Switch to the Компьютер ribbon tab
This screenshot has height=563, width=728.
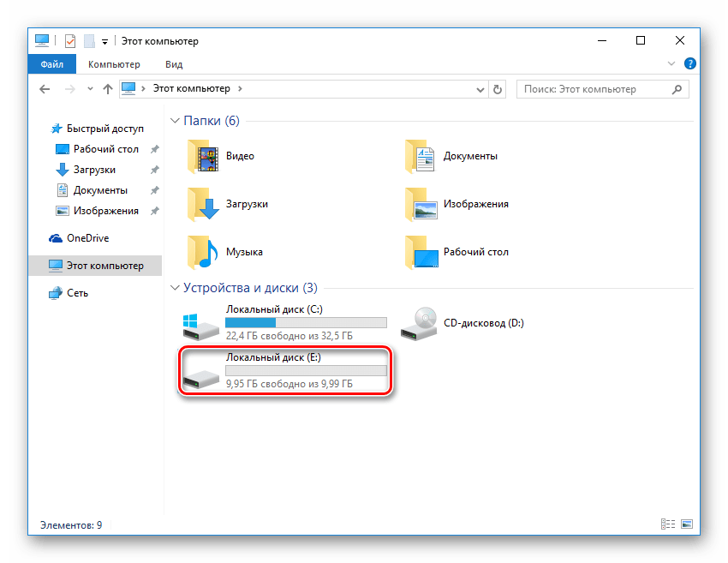pos(114,63)
